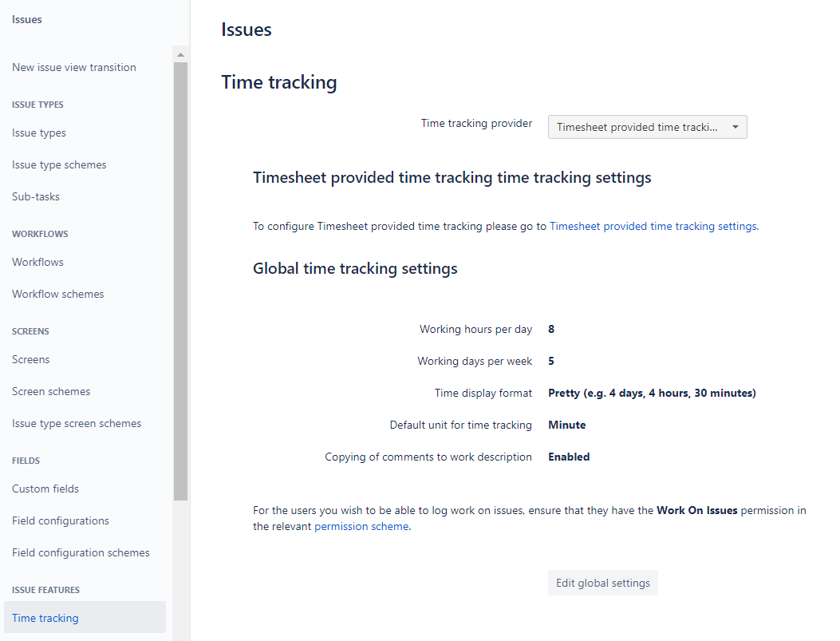840x641 pixels.
Task: Open New issue view transition page
Action: click(x=73, y=67)
